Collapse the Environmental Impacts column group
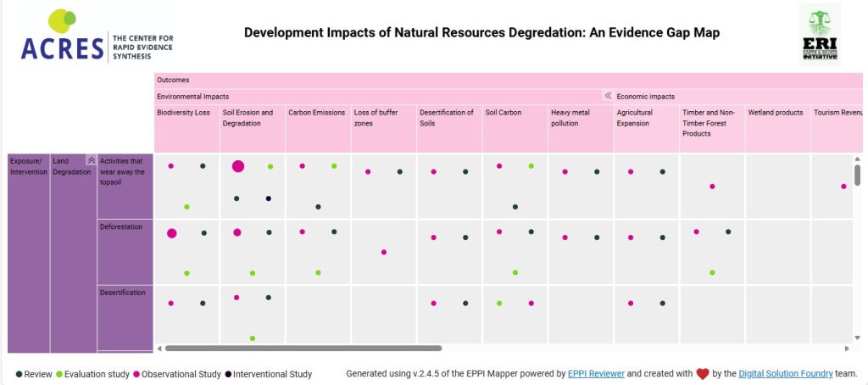 [x=607, y=96]
